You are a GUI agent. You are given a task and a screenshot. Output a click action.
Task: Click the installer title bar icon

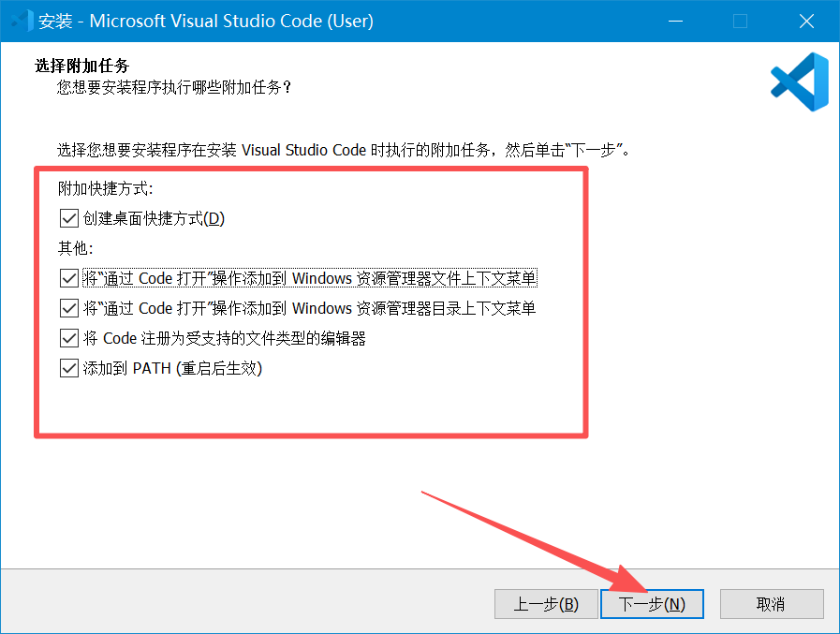pos(22,21)
